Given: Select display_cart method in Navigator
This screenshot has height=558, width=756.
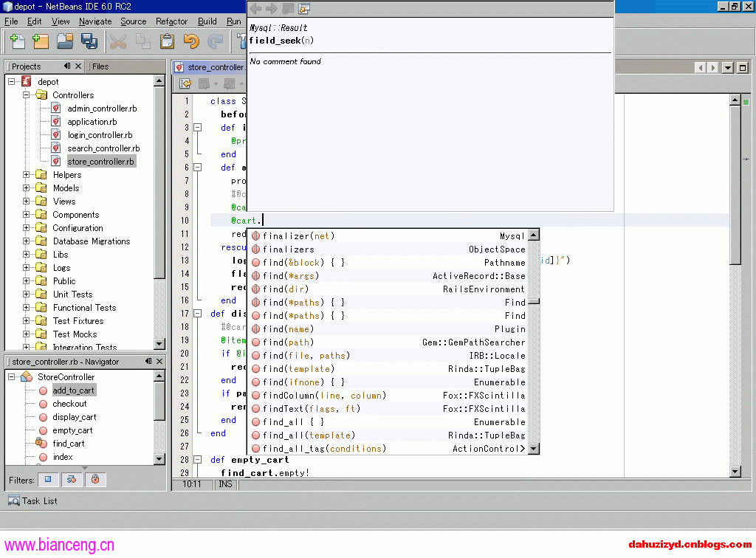Looking at the screenshot, I should click(75, 417).
